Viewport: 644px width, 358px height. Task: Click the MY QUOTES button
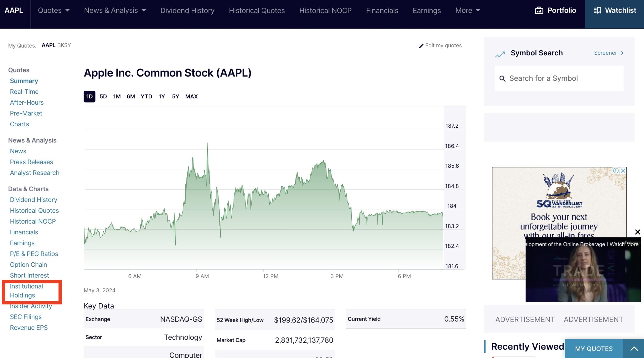pos(594,349)
